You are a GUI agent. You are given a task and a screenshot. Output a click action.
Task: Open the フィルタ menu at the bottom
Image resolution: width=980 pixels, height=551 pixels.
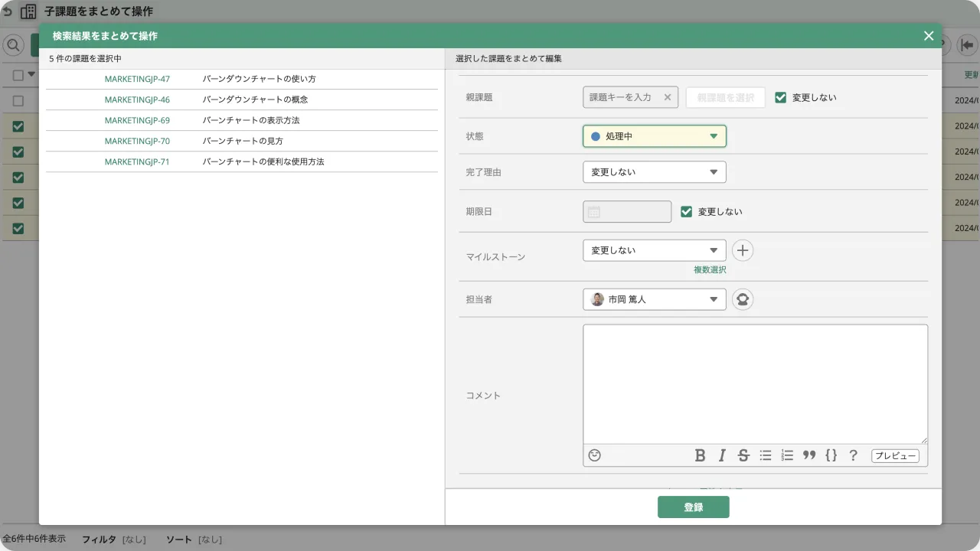point(100,539)
